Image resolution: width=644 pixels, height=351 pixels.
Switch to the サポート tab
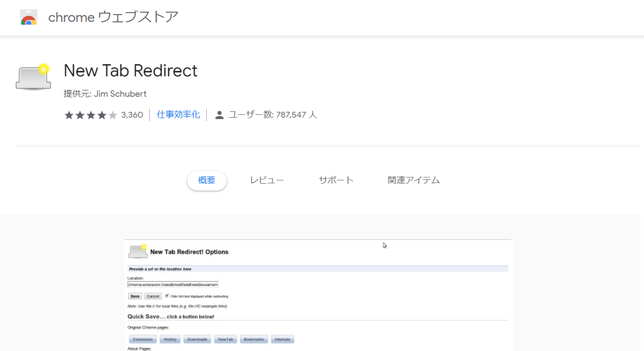point(336,180)
